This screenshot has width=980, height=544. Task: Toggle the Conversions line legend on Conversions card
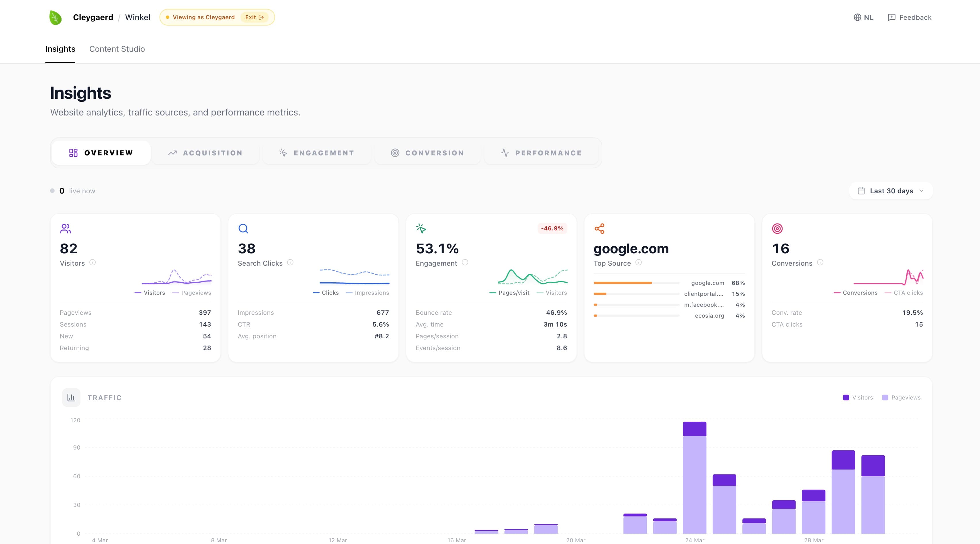(x=856, y=292)
